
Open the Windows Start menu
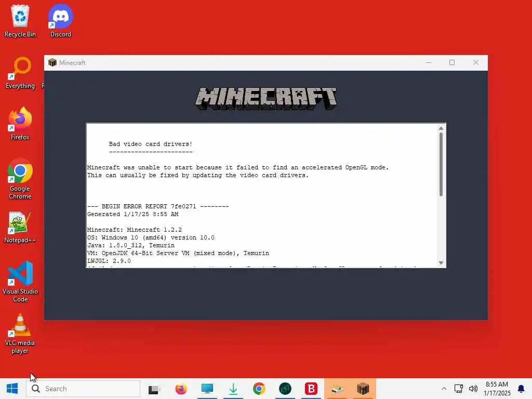[12, 389]
